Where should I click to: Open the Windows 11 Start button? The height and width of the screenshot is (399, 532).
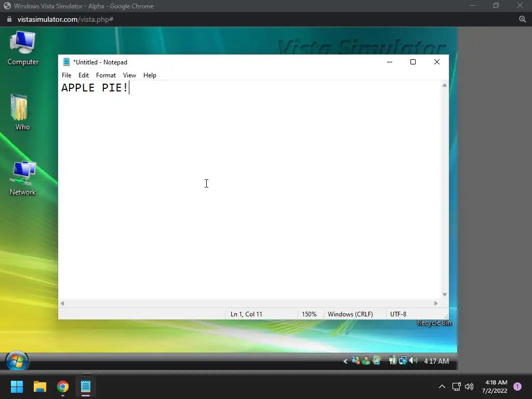tap(17, 387)
